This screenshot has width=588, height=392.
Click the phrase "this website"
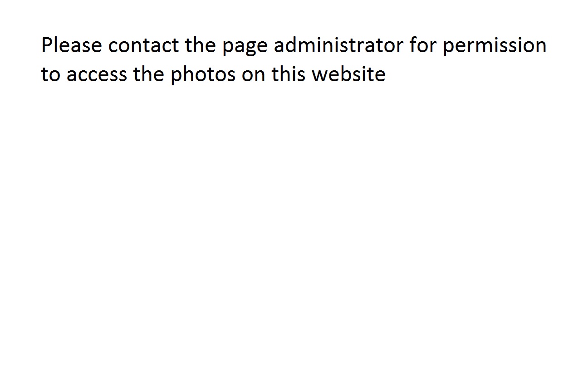click(328, 75)
